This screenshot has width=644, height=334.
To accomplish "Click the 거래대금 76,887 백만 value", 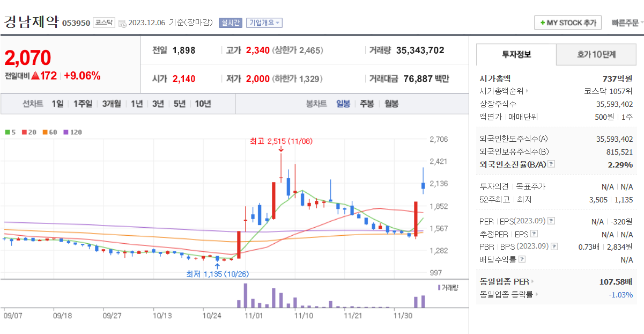I will click(x=426, y=79).
